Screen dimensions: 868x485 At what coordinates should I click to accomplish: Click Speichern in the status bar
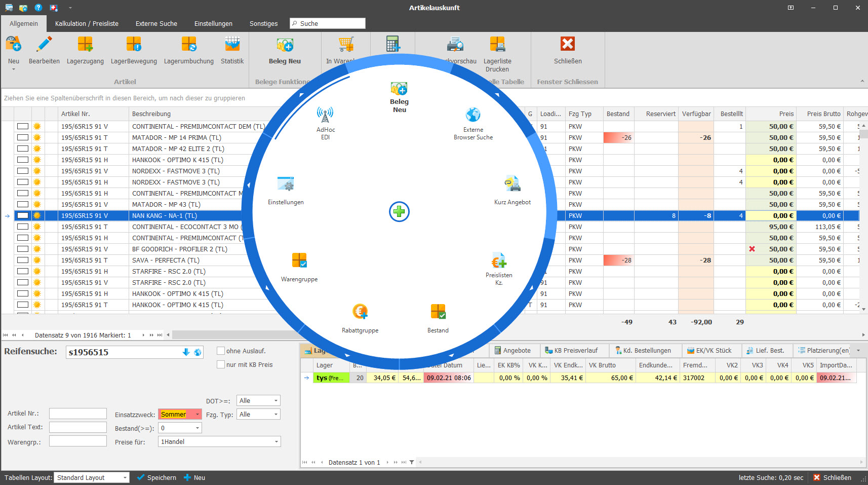[156, 477]
